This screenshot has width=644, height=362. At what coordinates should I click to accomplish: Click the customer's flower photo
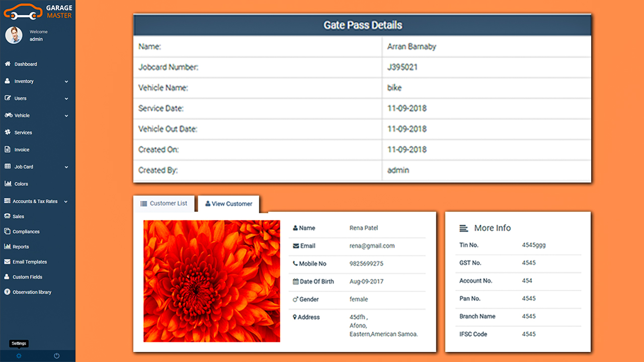[x=212, y=281]
